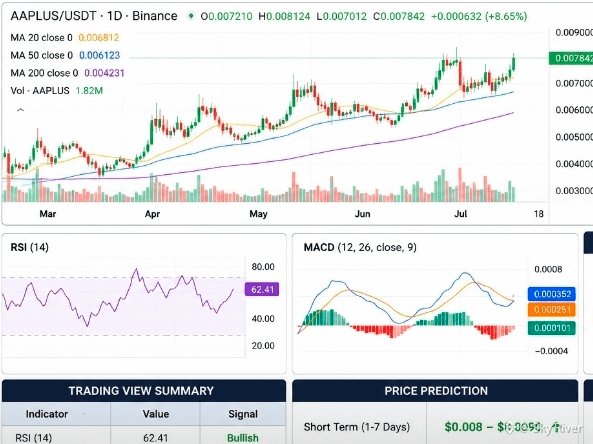Click the 80.00 RSI scale label

(263, 267)
